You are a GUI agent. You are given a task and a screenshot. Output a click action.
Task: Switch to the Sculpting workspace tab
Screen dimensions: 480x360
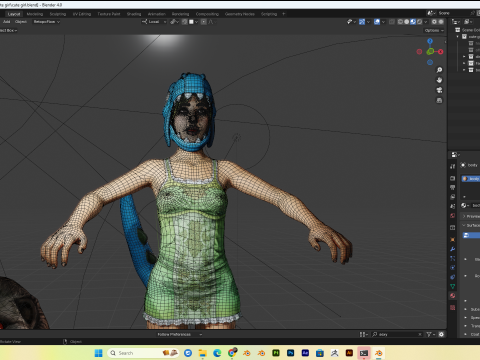pos(58,14)
